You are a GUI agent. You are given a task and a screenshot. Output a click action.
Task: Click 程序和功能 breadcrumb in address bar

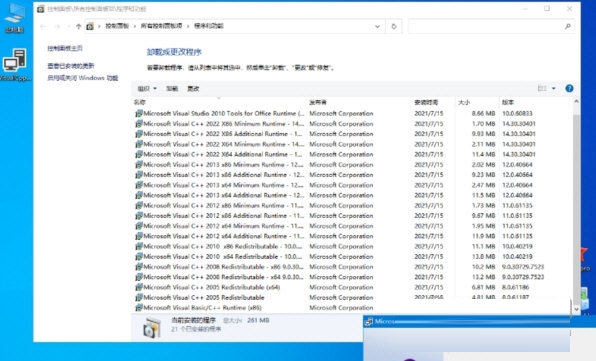pyautogui.click(x=208, y=26)
